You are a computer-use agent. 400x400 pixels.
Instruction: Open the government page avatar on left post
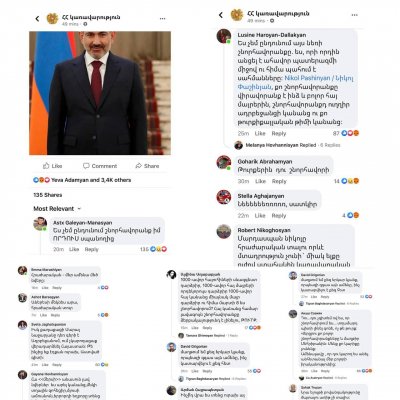(52, 19)
